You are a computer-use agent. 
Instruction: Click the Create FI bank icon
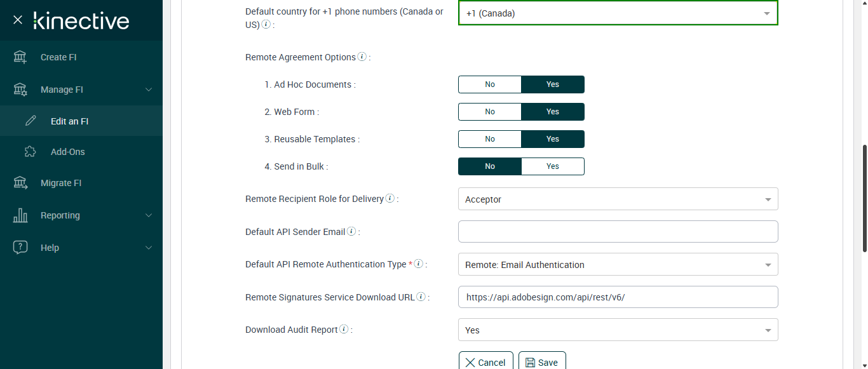pyautogui.click(x=20, y=57)
